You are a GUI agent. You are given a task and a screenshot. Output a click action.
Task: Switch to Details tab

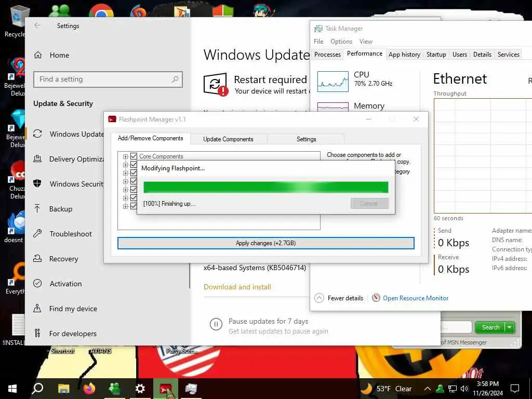pyautogui.click(x=483, y=54)
